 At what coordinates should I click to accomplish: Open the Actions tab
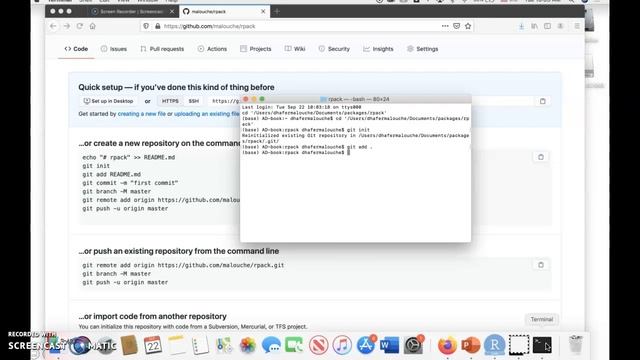point(212,49)
